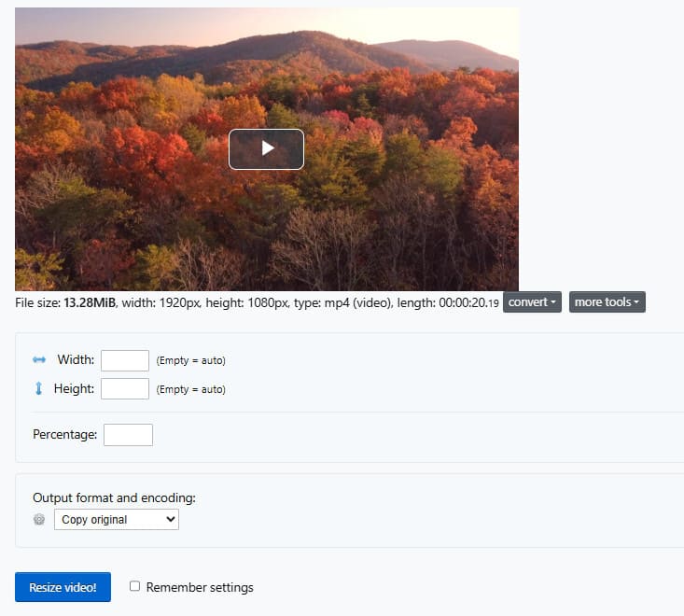Click the Width input field

[x=125, y=360]
